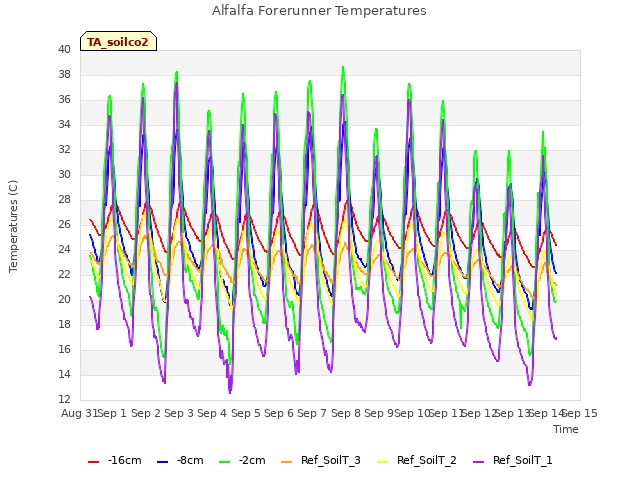Click the 18 y-axis tick label
Viewport: 640px width, 480px height.
click(64, 324)
